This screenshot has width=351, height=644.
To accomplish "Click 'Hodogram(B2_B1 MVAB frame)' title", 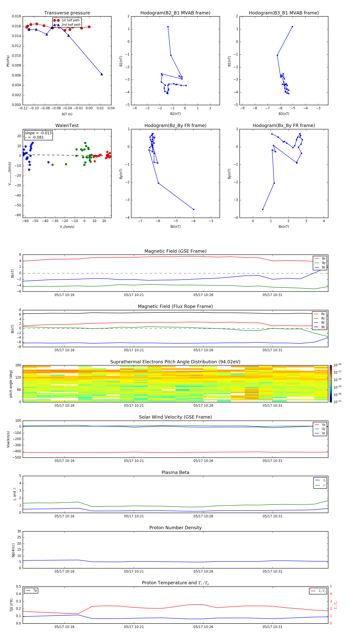I will point(175,13).
